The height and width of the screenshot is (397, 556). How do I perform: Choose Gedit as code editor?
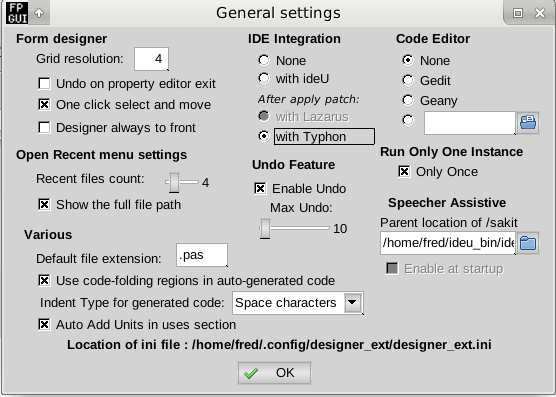point(408,80)
